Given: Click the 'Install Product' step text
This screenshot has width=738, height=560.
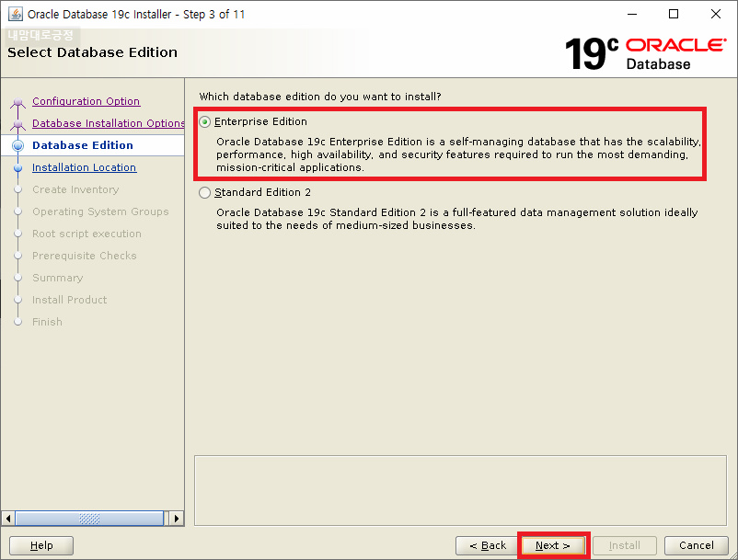Looking at the screenshot, I should click(x=70, y=300).
